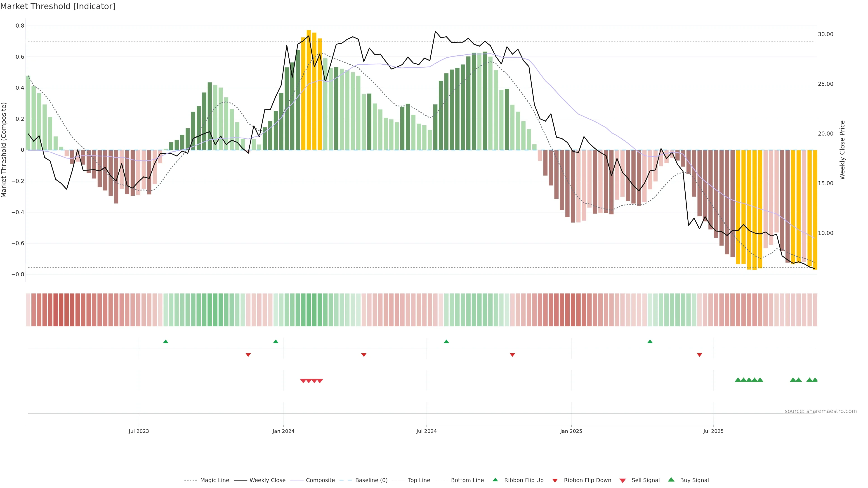Click Ribbon Flip Up legend marker
The image size is (868, 488).
point(495,480)
